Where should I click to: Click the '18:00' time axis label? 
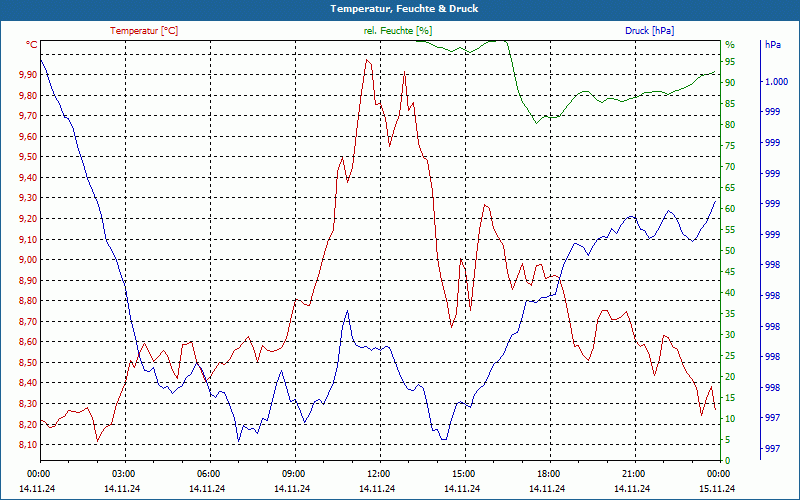point(548,474)
